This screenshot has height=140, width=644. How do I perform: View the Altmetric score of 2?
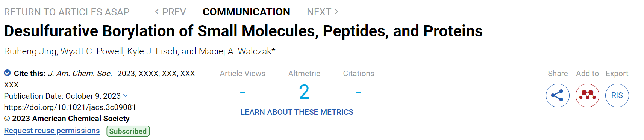(x=304, y=92)
